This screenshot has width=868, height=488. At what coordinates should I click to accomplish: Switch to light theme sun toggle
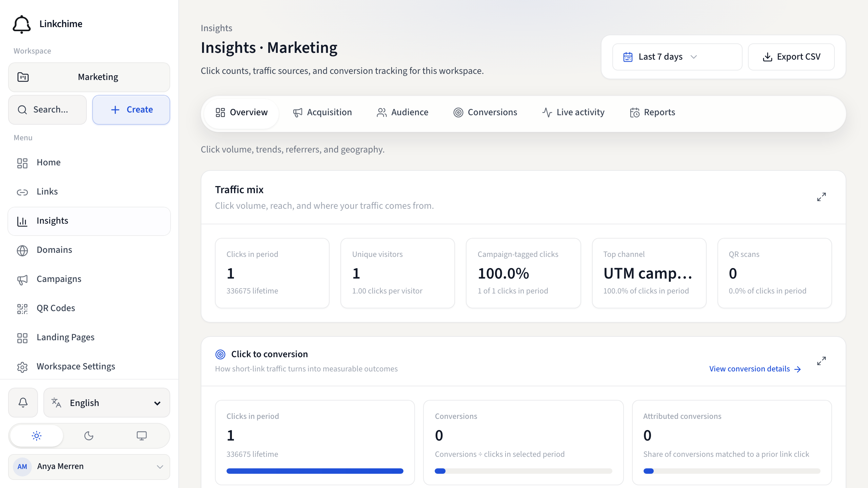tap(37, 436)
